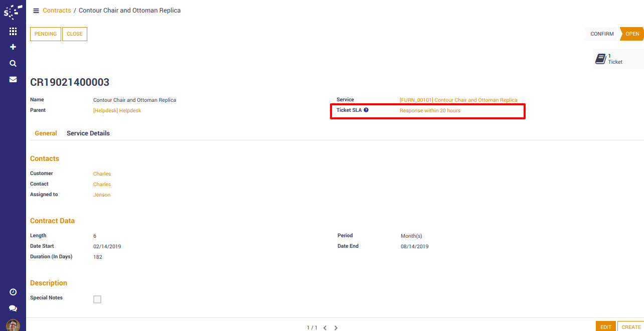This screenshot has height=331, width=644.
Task: Click the Contracts breadcrumb link
Action: click(x=57, y=11)
